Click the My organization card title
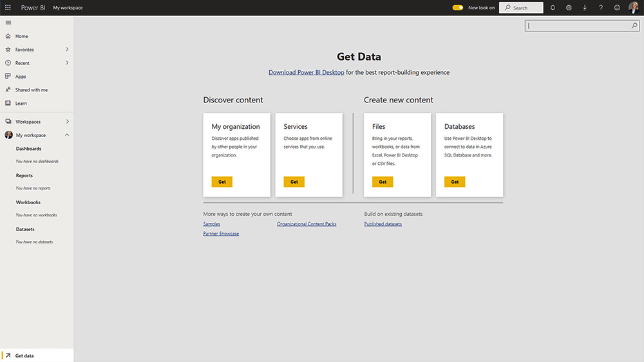The image size is (644, 362). point(236,126)
